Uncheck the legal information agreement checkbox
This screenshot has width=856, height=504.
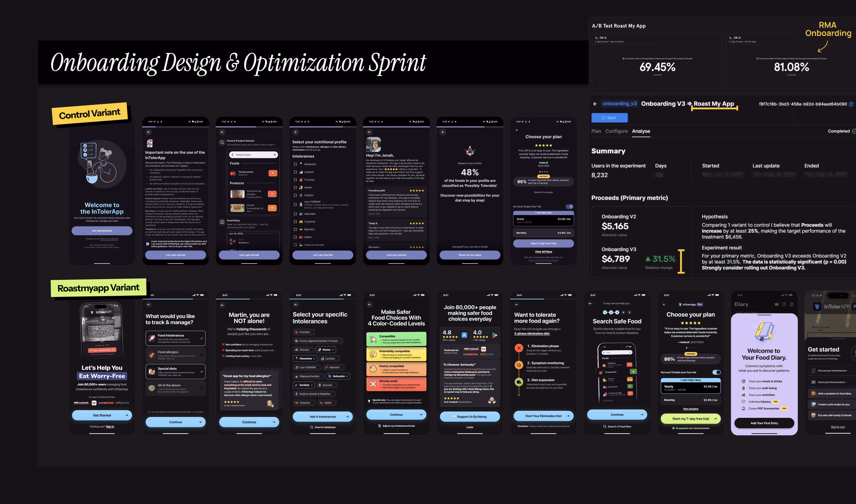coord(148,244)
